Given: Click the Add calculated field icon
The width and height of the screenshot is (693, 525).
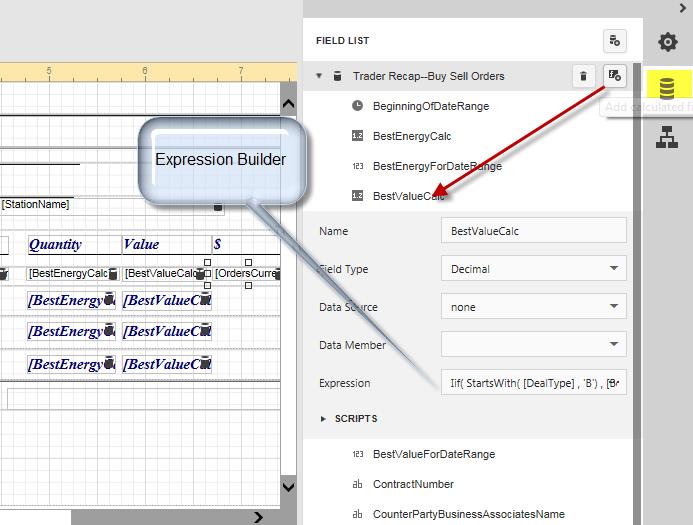Looking at the screenshot, I should point(615,76).
